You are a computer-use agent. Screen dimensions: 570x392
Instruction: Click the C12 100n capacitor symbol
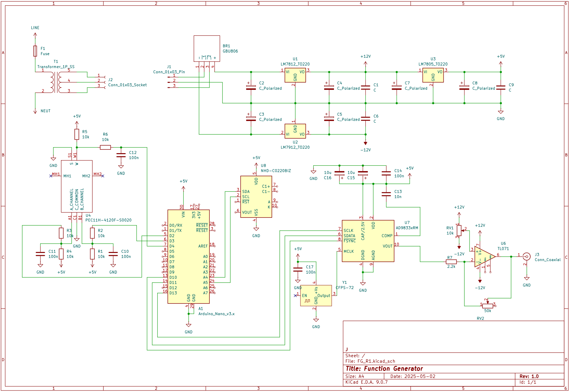click(121, 155)
